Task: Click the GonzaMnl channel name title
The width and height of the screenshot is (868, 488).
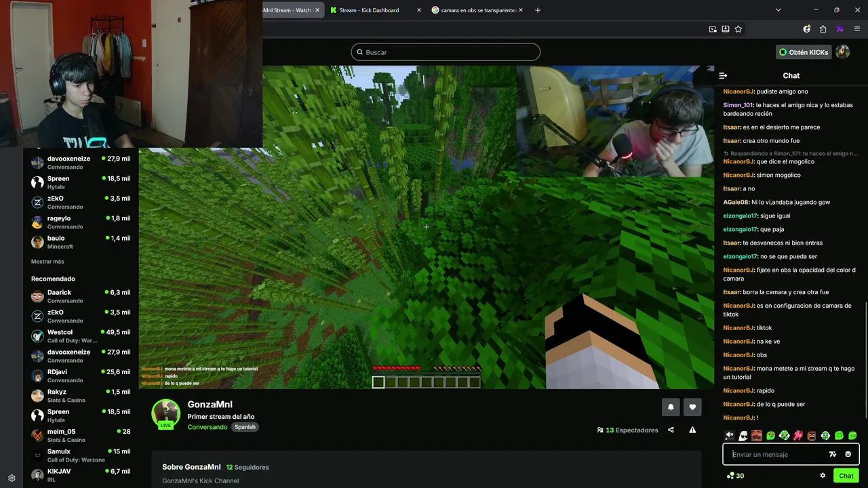Action: pyautogui.click(x=210, y=405)
